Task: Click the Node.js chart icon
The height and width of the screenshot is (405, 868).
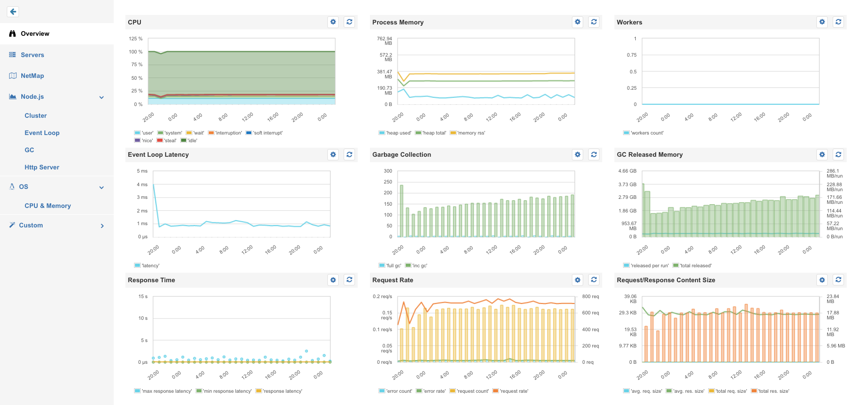Action: pyautogui.click(x=13, y=96)
